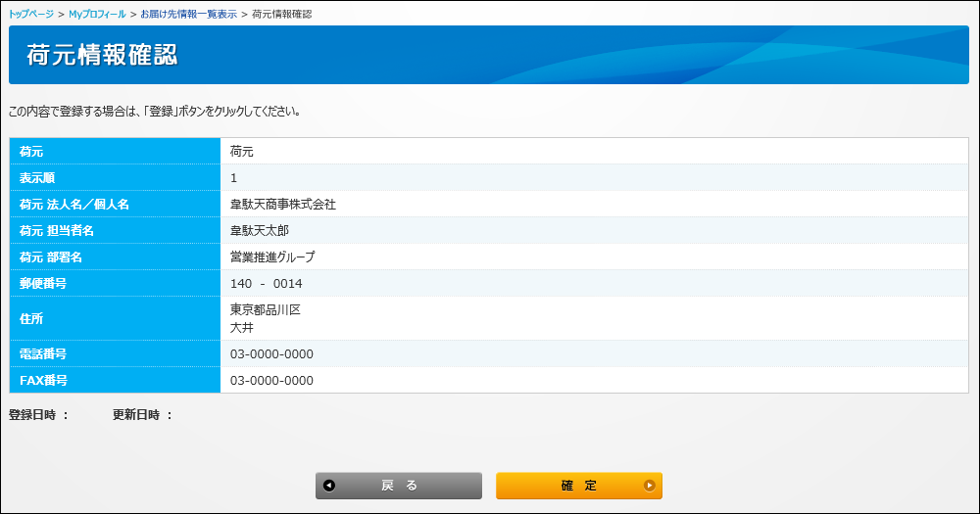
Task: Open お届け先情報一覧表示 breadcrumb link
Action: (x=188, y=15)
